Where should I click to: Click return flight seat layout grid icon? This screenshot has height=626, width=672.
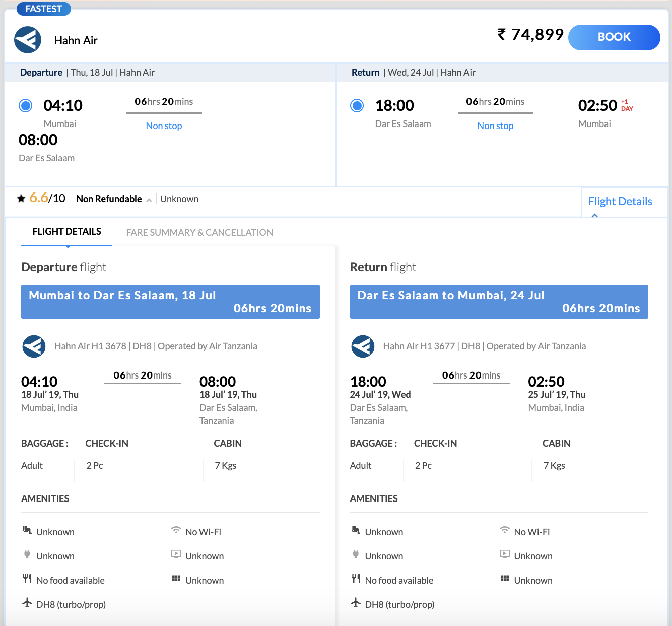click(505, 578)
